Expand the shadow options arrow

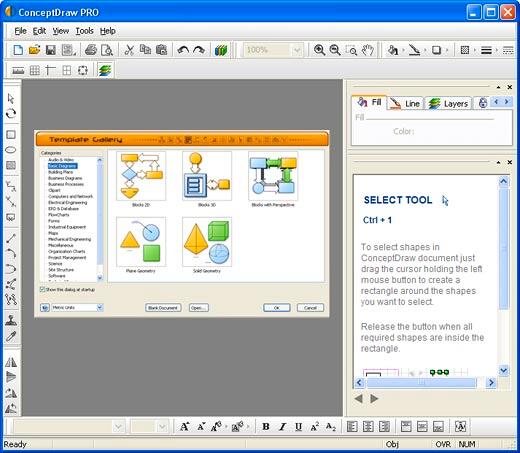(447, 50)
